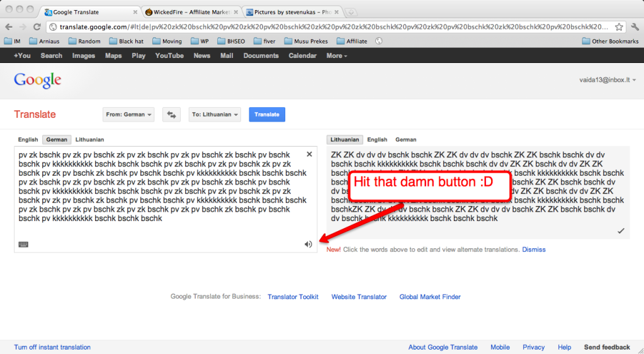Click the blue Translate button
The height and width of the screenshot is (354, 644).
coord(267,115)
